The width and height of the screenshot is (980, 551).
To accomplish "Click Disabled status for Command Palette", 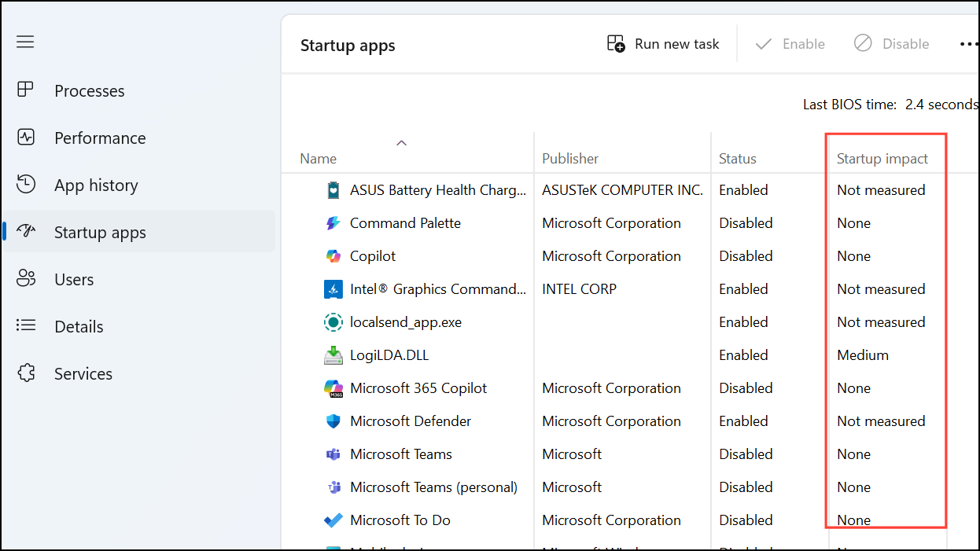I will pos(746,223).
